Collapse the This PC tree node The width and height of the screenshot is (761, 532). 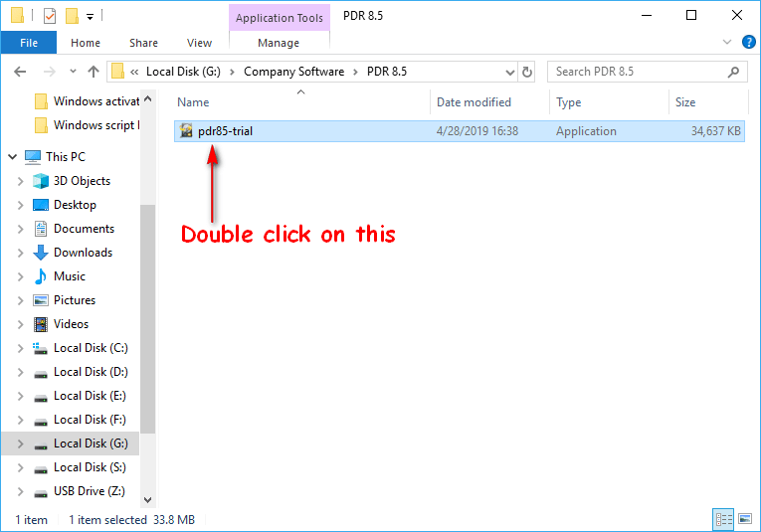[x=13, y=157]
